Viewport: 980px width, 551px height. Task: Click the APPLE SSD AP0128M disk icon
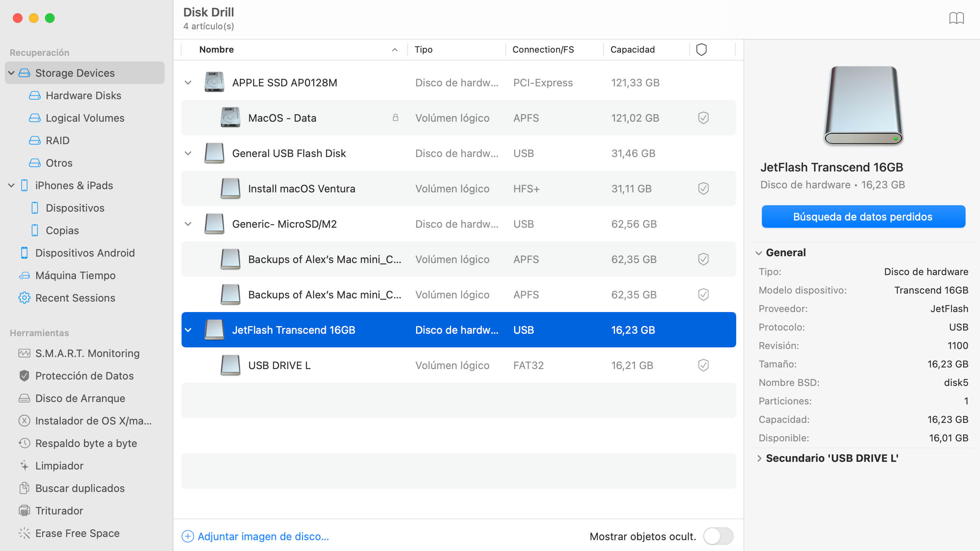tap(214, 82)
